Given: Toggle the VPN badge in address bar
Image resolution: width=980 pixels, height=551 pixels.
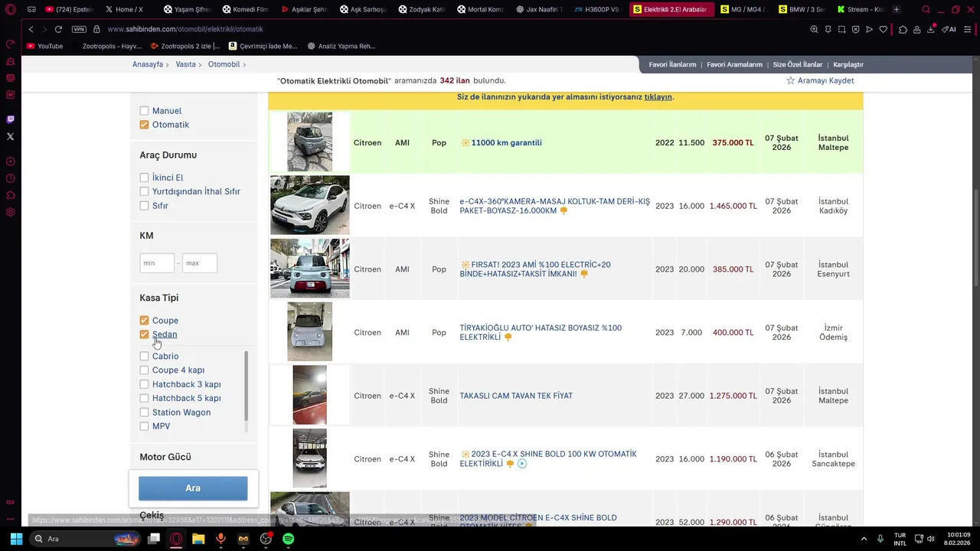Looking at the screenshot, I should click(x=79, y=29).
